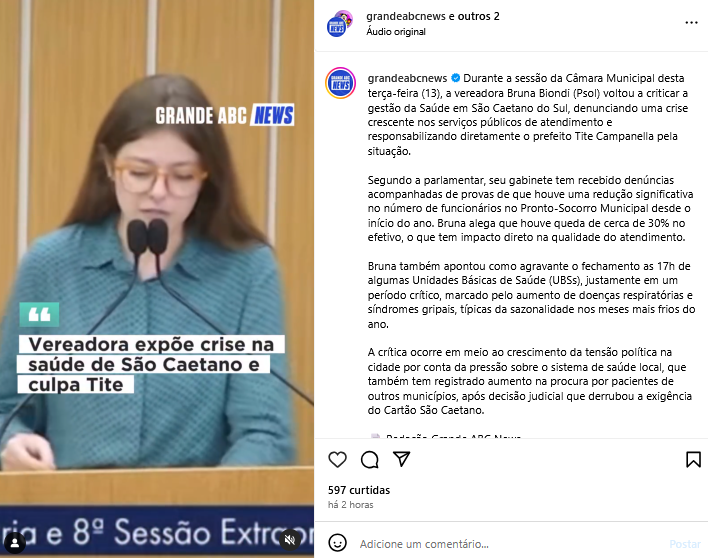Share the post with the paper plane icon

[x=401, y=459]
